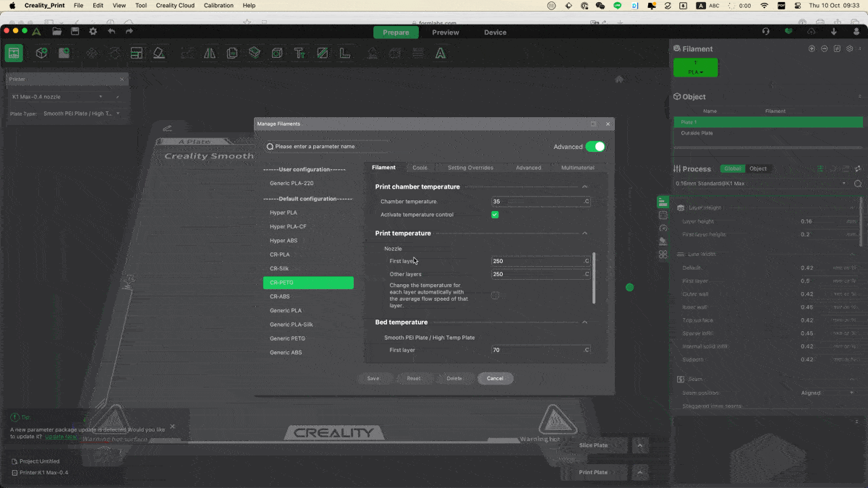Click the remove filament minus icon

(x=825, y=48)
